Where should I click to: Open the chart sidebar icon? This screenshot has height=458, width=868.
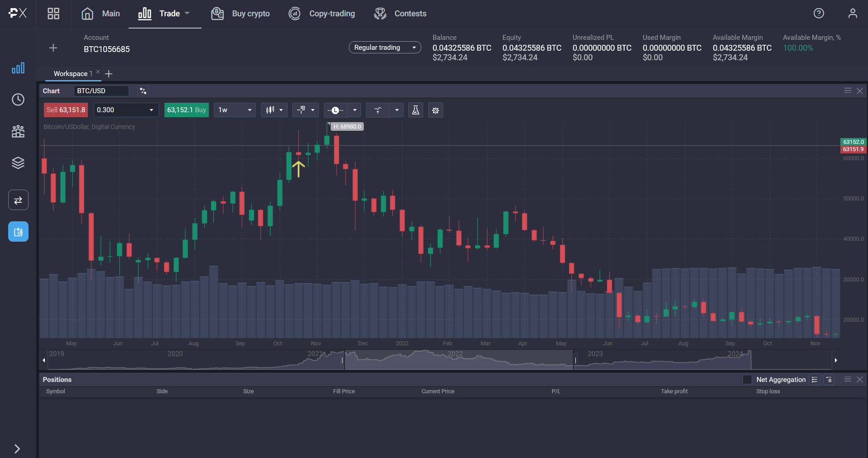(18, 68)
